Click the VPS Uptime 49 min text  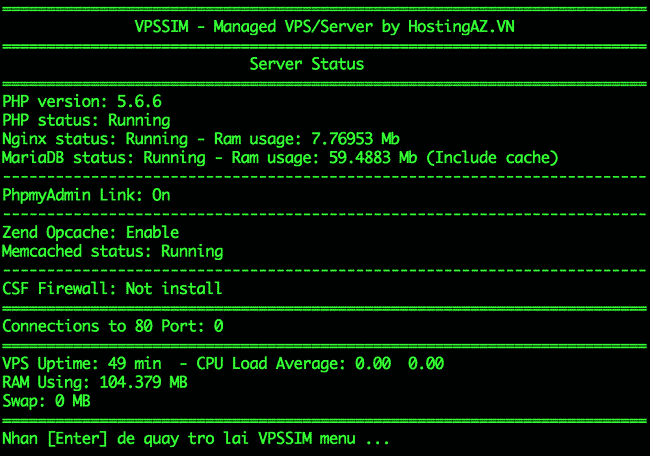click(x=82, y=364)
